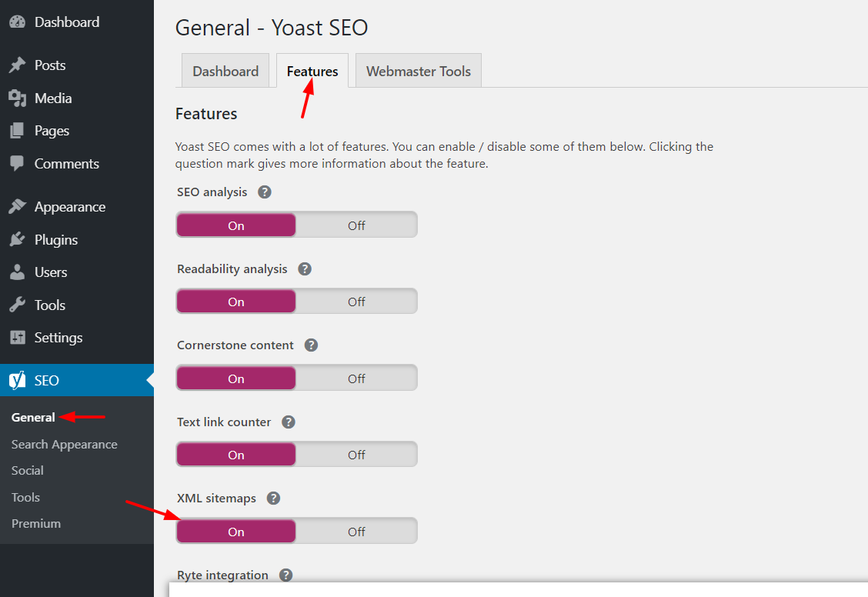This screenshot has height=597, width=868.
Task: Open General under SEO submenu
Action: (33, 418)
